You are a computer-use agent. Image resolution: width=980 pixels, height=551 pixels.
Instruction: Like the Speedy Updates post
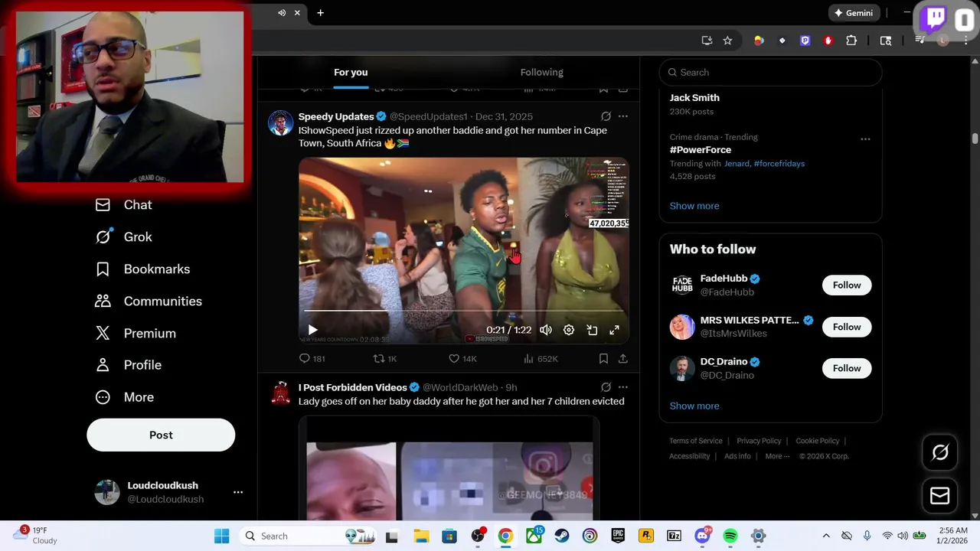click(462, 358)
